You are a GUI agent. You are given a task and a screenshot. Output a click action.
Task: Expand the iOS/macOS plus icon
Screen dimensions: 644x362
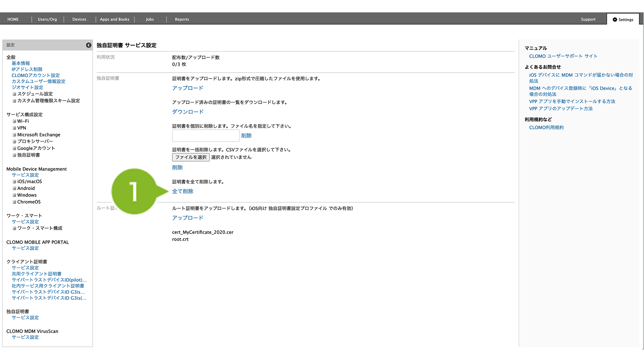[14, 182]
